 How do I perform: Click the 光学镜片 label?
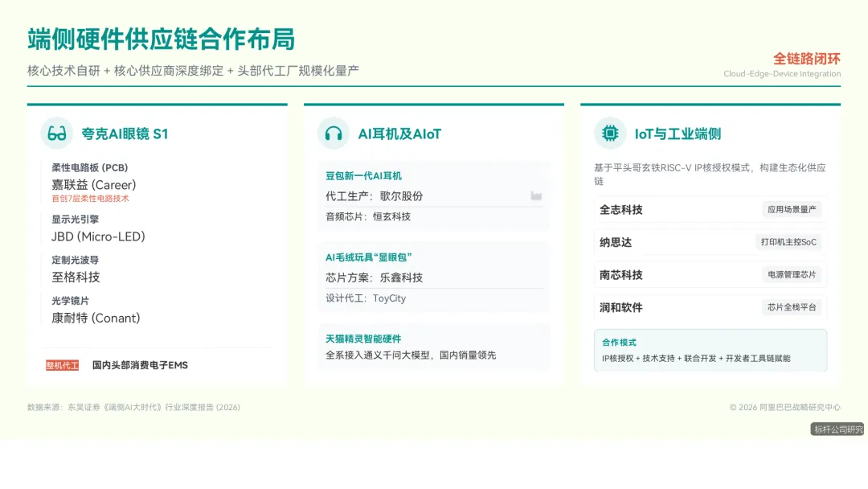[x=70, y=301]
